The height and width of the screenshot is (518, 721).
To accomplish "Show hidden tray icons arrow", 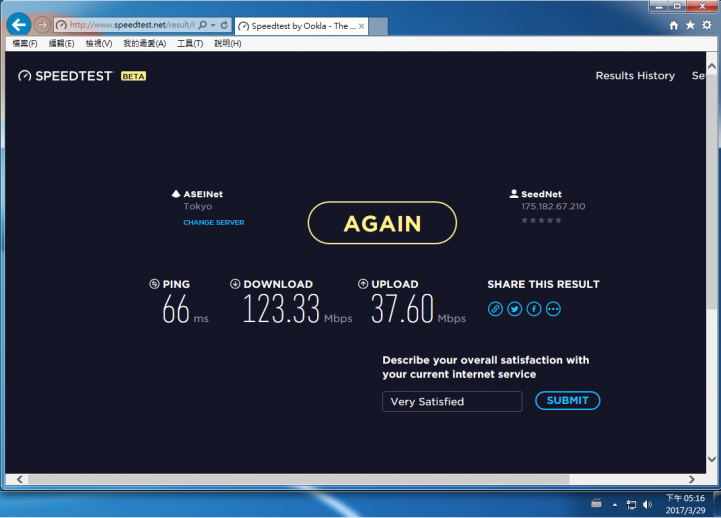I will point(615,505).
